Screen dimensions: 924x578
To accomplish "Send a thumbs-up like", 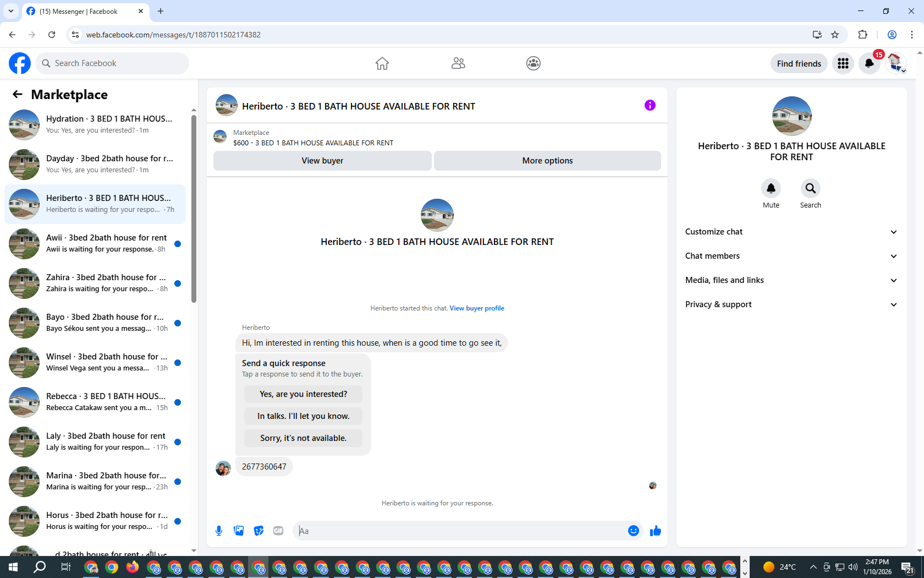I will pyautogui.click(x=656, y=531).
